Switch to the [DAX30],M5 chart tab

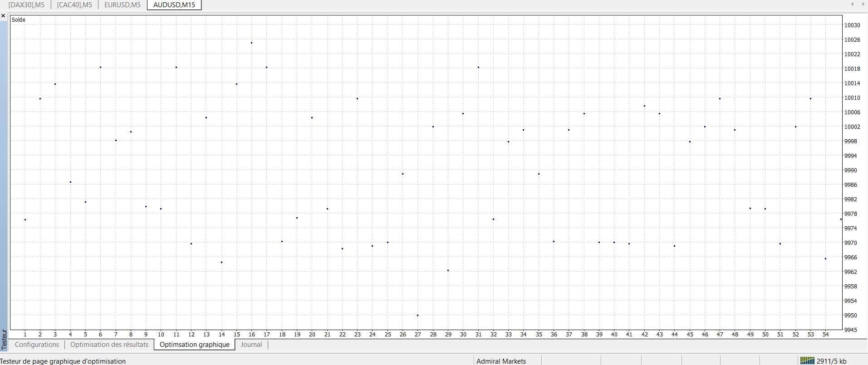pyautogui.click(x=26, y=5)
